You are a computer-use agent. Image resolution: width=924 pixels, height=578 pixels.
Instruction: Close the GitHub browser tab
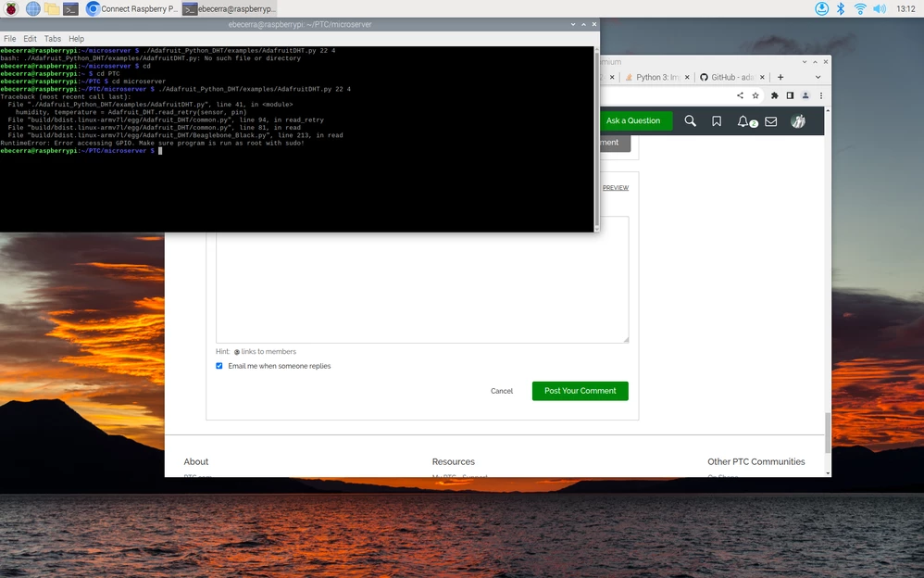[762, 77]
